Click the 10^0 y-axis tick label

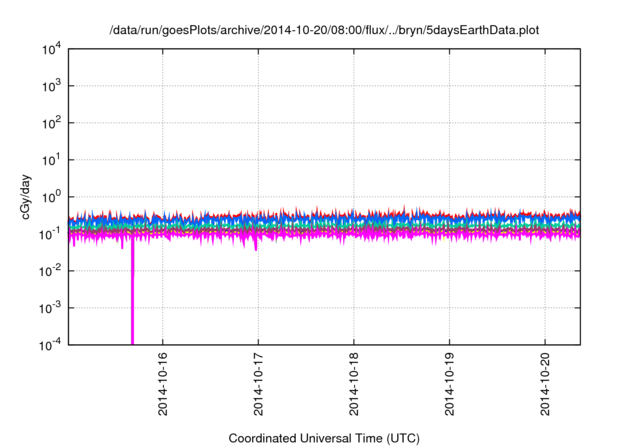point(48,197)
